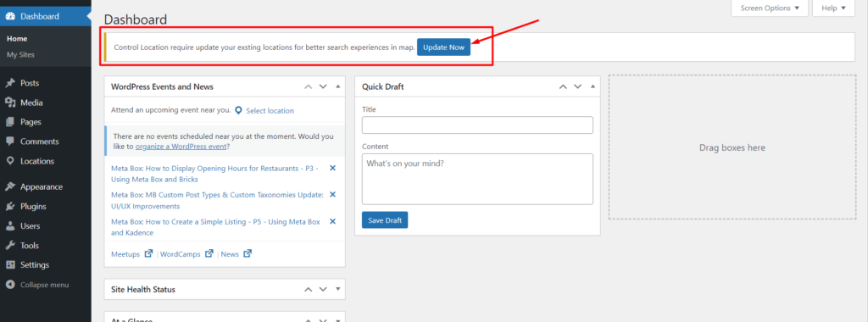Focus the Quick Draft Title field

click(x=477, y=125)
